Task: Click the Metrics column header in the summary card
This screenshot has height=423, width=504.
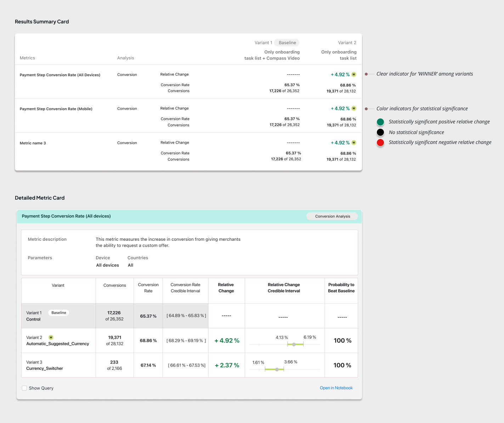Action: click(x=27, y=58)
